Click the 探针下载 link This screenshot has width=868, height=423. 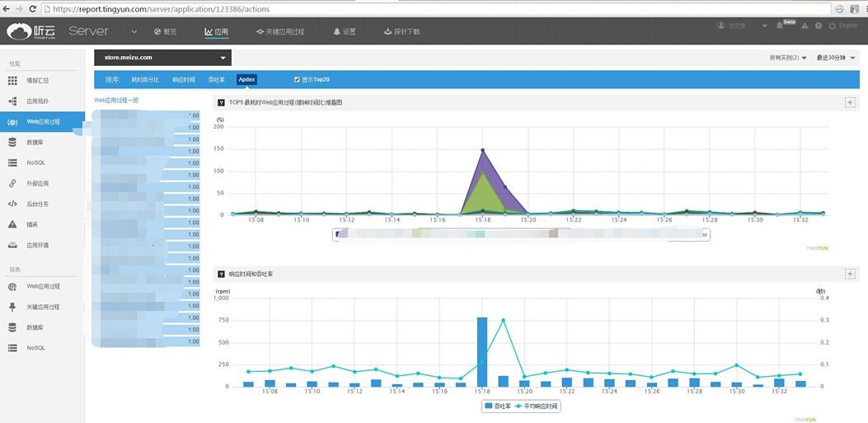tap(401, 31)
